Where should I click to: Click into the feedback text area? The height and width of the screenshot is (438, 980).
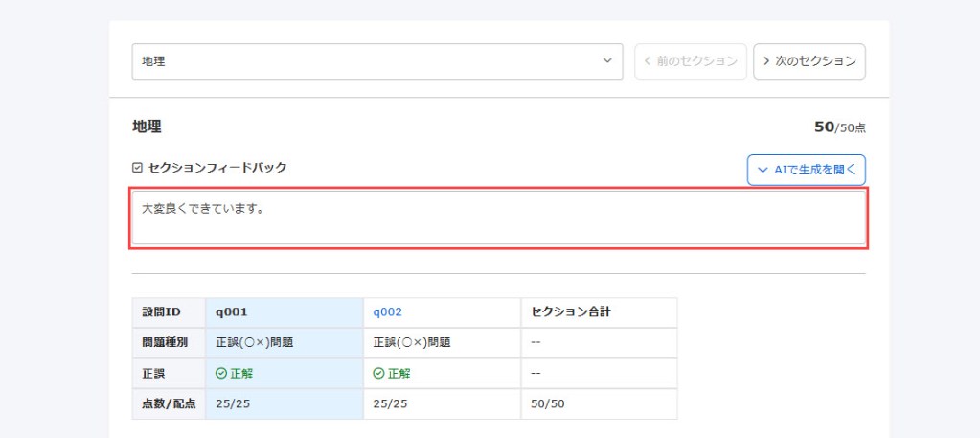(x=499, y=218)
